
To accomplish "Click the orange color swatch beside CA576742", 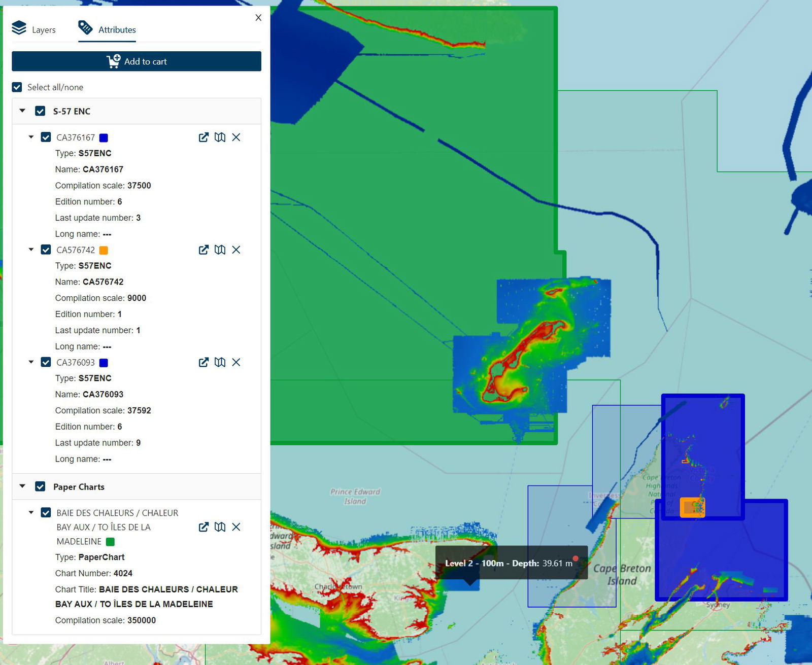I will click(104, 250).
